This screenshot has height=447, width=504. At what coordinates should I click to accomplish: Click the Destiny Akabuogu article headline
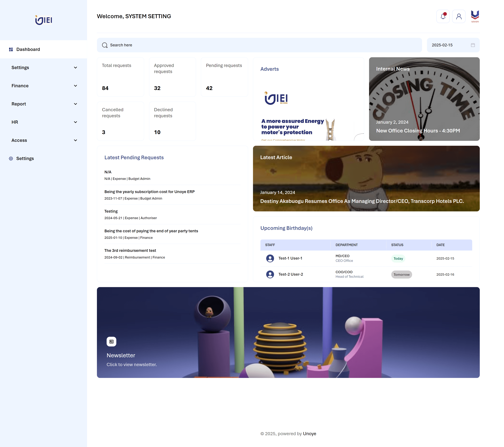pyautogui.click(x=362, y=201)
